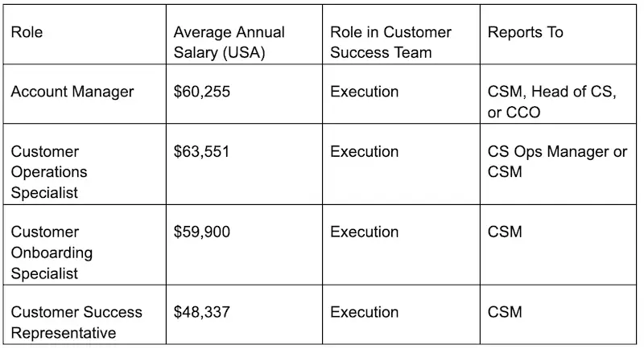Click the "Customer Onboarding Specialist" cell

point(53,253)
